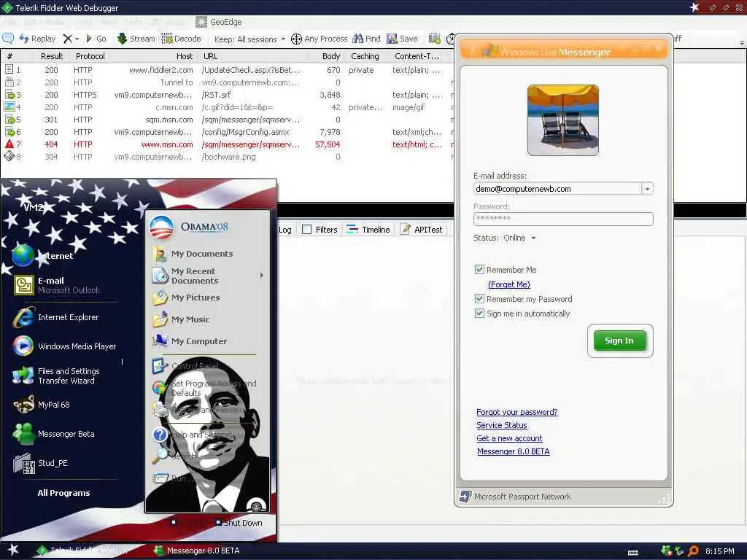Image resolution: width=747 pixels, height=560 pixels.
Task: Launch Messenger Beta from Start menu
Action: (x=54, y=434)
